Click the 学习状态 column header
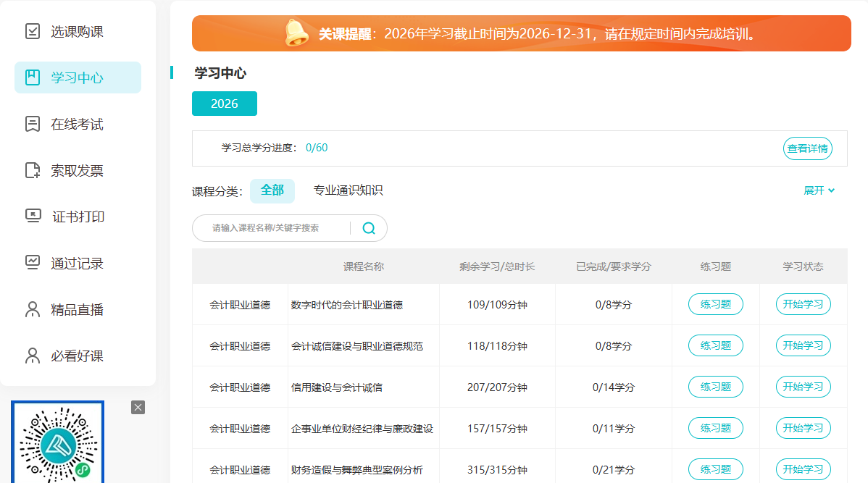 coord(803,266)
